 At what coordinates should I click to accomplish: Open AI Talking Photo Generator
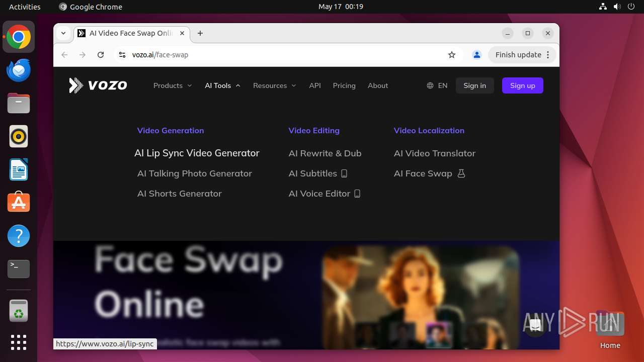pyautogui.click(x=195, y=173)
